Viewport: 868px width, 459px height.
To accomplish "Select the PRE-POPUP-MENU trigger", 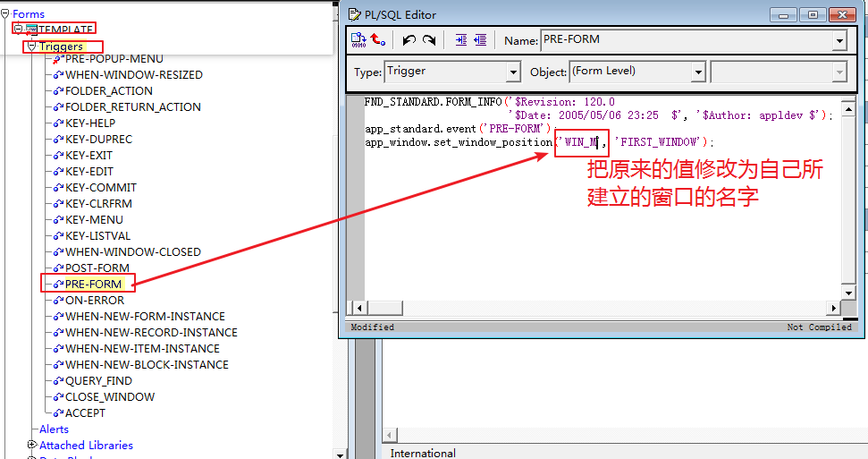I will point(114,59).
